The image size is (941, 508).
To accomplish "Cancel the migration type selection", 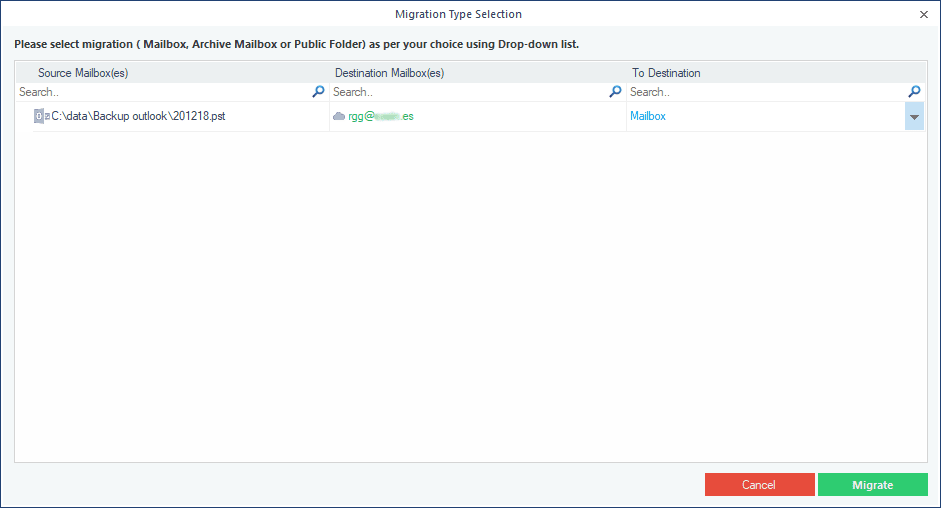I will (x=759, y=485).
